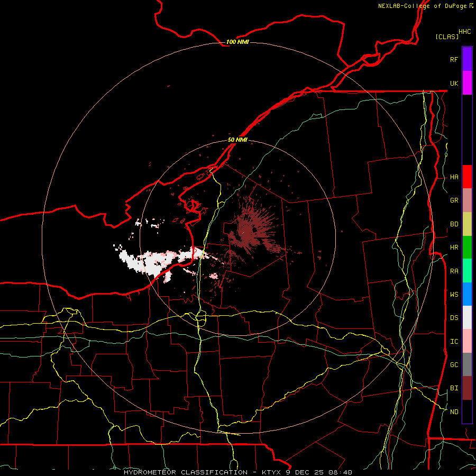Screen dimensions: 476x476
Task: Click the BI legend label
Action: [454, 388]
